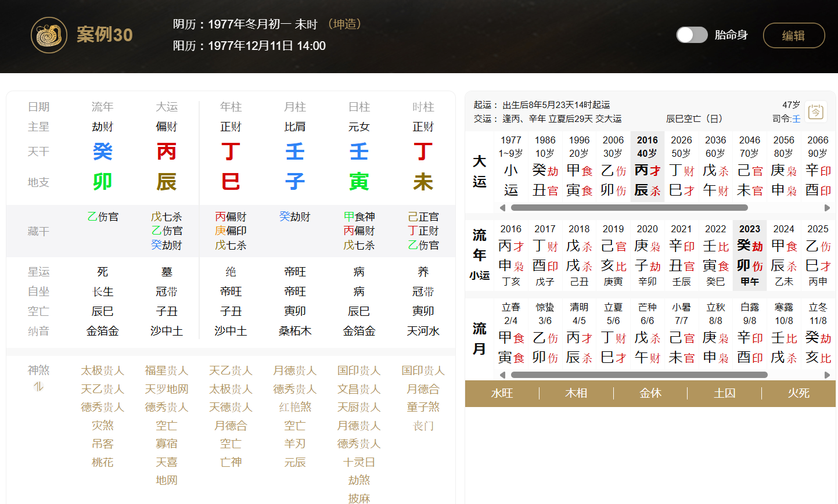Click the 辰巳空亡（日） text

(695, 118)
